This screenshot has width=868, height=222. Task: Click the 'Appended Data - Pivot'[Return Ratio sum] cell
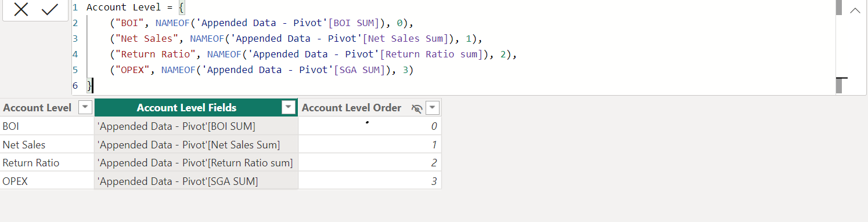point(196,163)
